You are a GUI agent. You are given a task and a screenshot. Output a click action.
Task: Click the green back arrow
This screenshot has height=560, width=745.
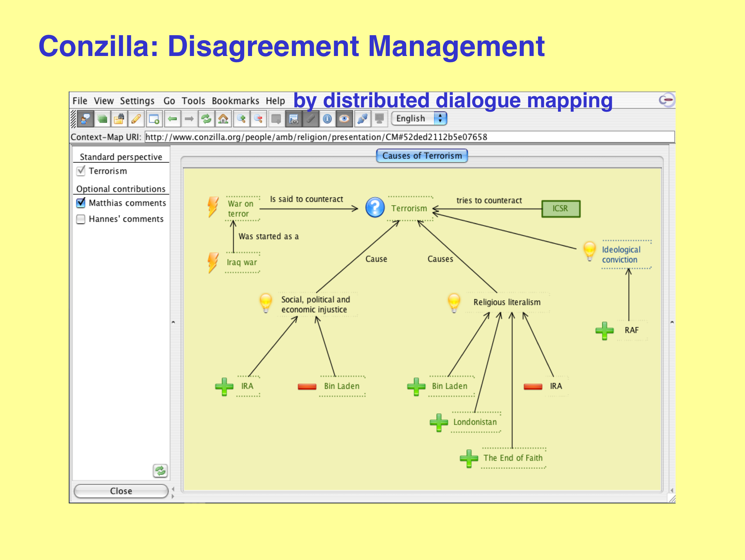click(x=172, y=119)
